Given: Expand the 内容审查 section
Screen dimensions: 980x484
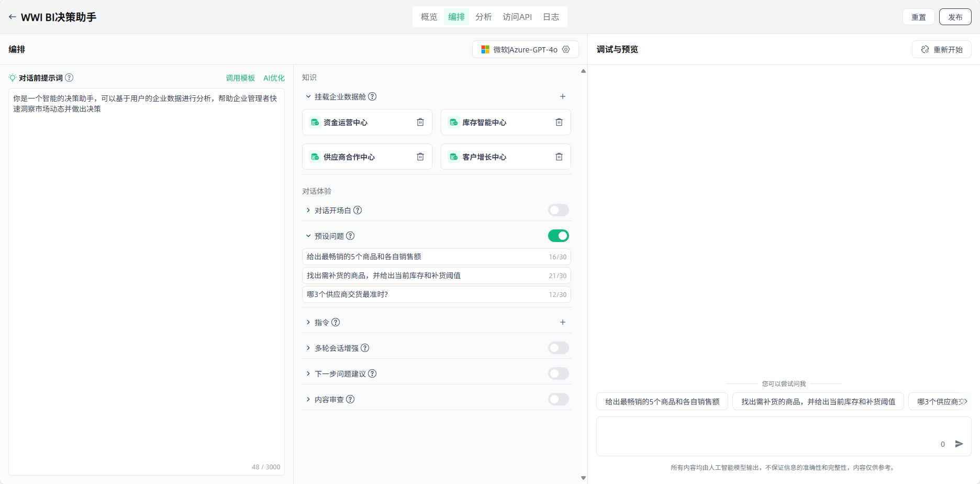Looking at the screenshot, I should point(308,399).
